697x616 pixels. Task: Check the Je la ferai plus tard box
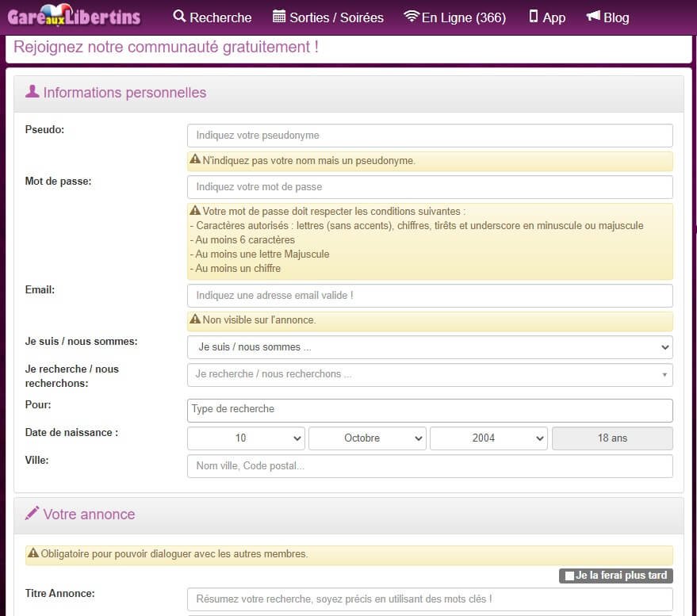569,576
